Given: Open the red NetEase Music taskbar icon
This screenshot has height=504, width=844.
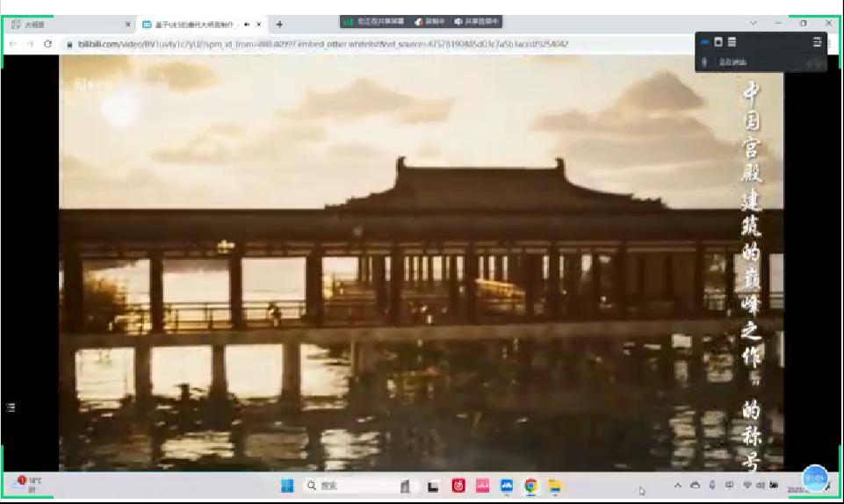Looking at the screenshot, I should 458,486.
